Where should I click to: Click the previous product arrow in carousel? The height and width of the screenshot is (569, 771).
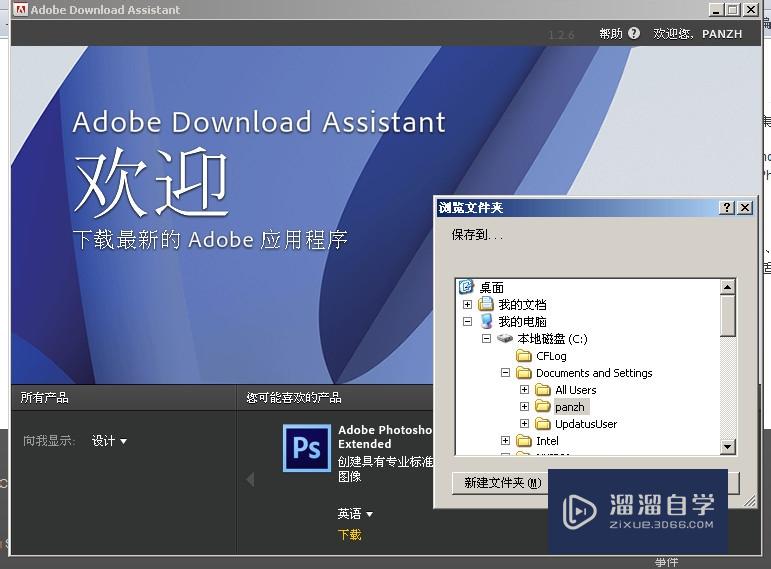pos(250,479)
